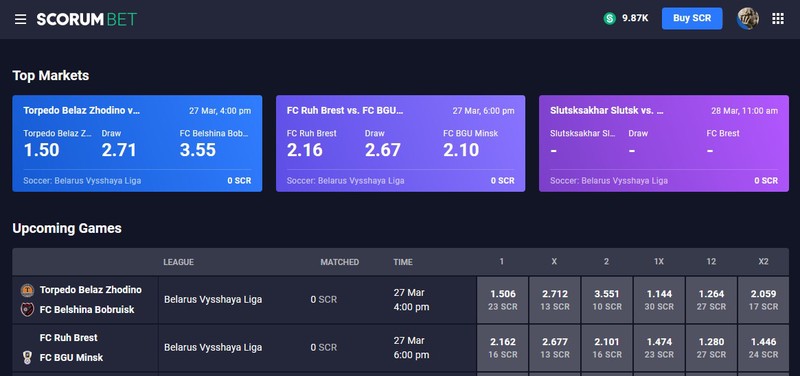Open the hamburger navigation menu
This screenshot has height=376, width=800.
click(20, 19)
